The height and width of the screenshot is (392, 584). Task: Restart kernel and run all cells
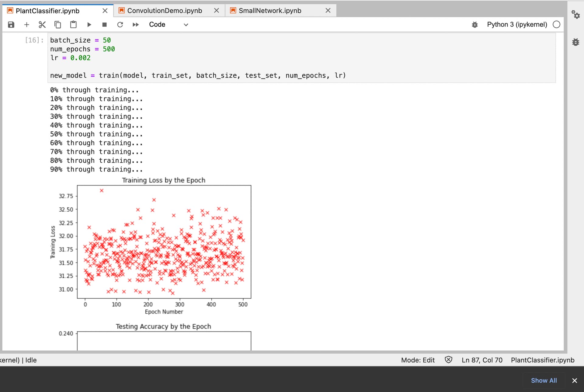[136, 25]
